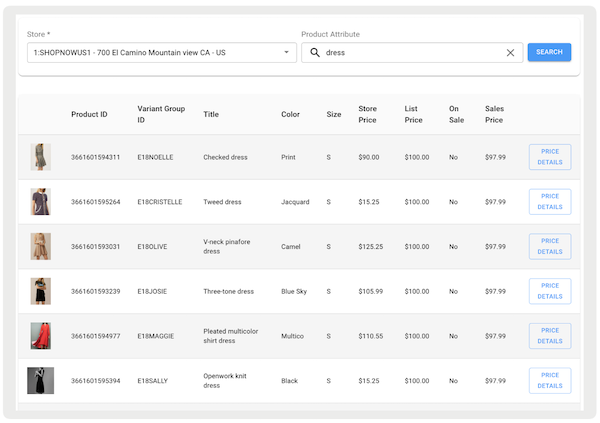
Task: Click variant group E18NOELLE
Action: [155, 157]
